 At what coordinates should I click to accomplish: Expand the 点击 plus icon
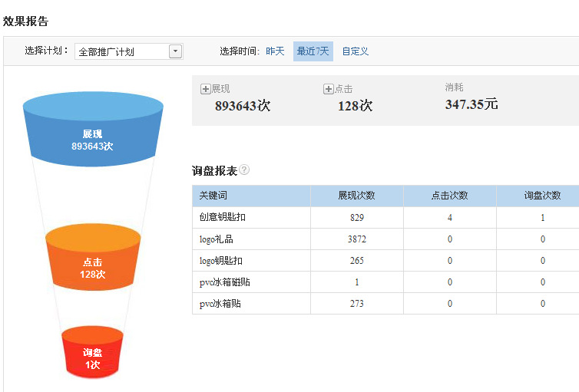(328, 89)
